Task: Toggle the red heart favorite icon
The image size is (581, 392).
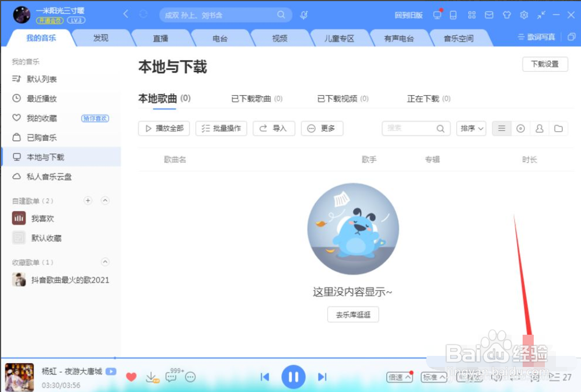Action: 131,377
